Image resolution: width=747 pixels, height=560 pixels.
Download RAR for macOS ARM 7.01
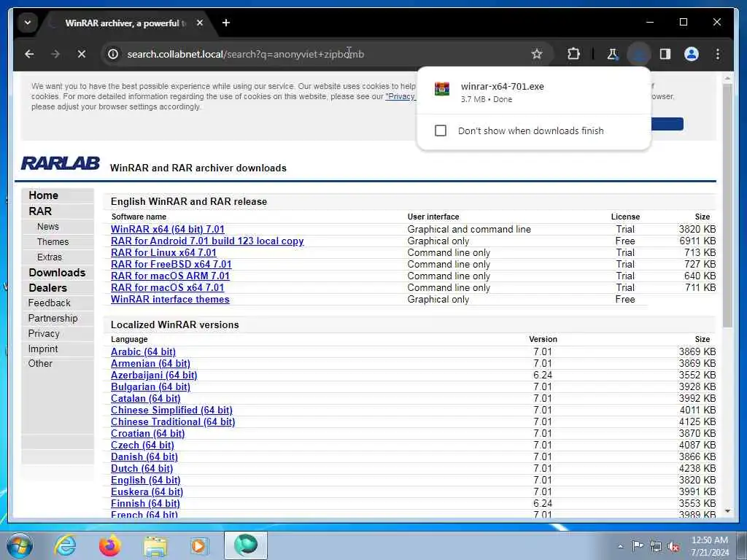pyautogui.click(x=170, y=276)
